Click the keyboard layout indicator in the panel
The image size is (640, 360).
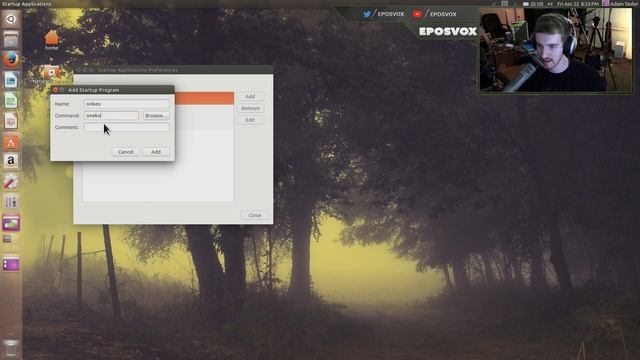tap(504, 4)
